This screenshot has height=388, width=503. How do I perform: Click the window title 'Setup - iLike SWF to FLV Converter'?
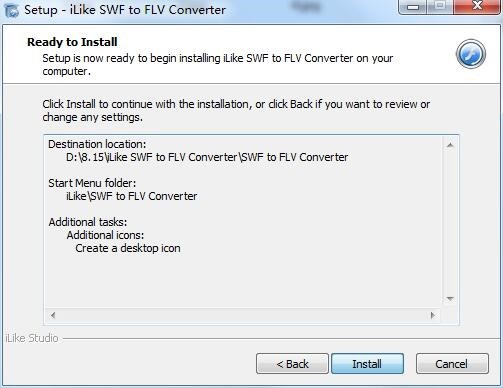pos(125,10)
